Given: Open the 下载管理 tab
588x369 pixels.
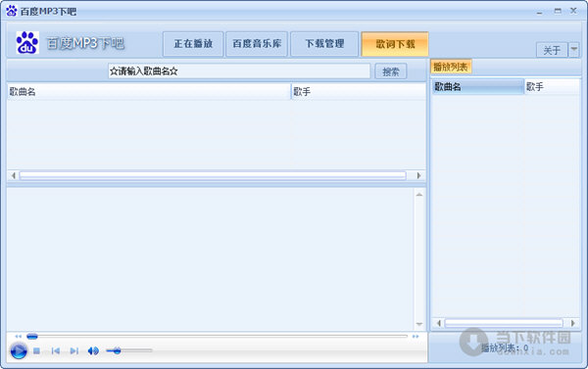Looking at the screenshot, I should [x=324, y=44].
